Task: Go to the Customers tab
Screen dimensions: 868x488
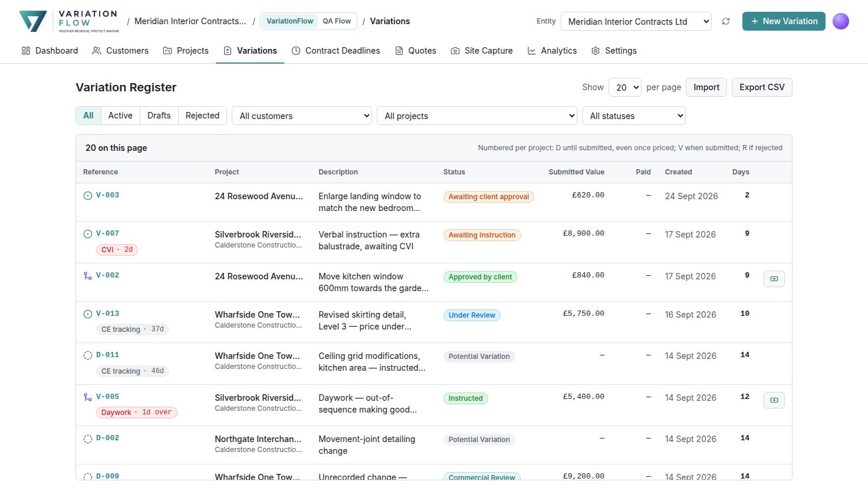Action: click(x=120, y=51)
